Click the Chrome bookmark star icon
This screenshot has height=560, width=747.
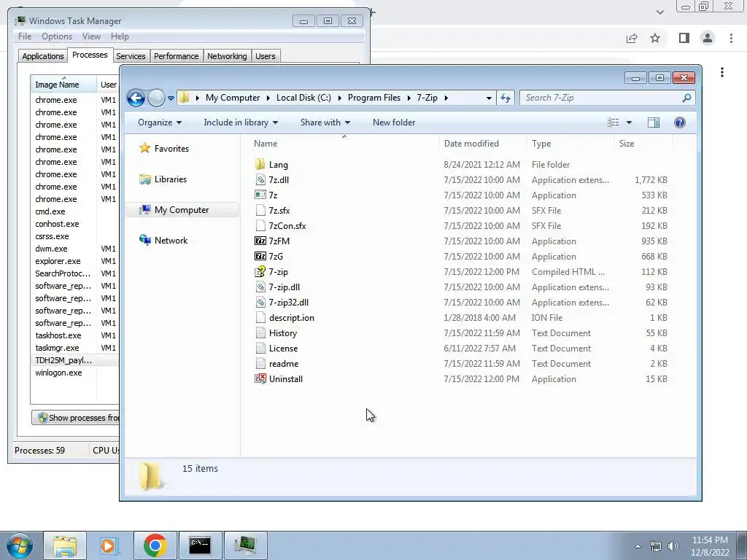(x=655, y=38)
